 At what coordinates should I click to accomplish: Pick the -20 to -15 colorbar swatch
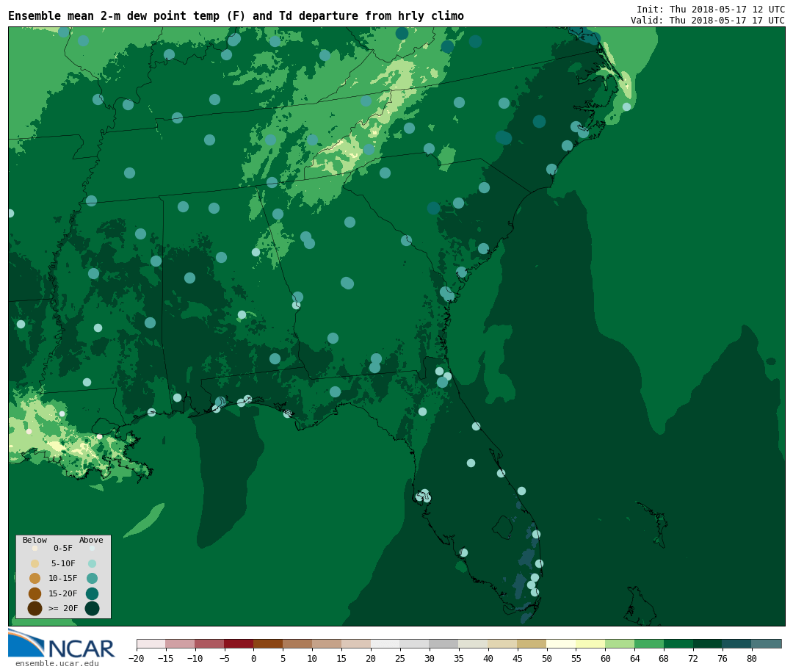151,643
